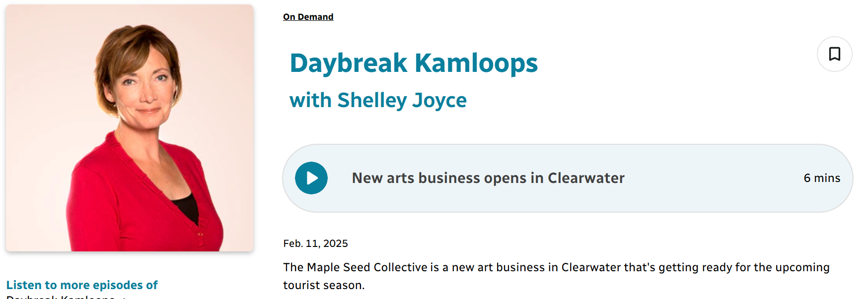Click the 'with Shelley Joyce' subtitle

point(378,100)
